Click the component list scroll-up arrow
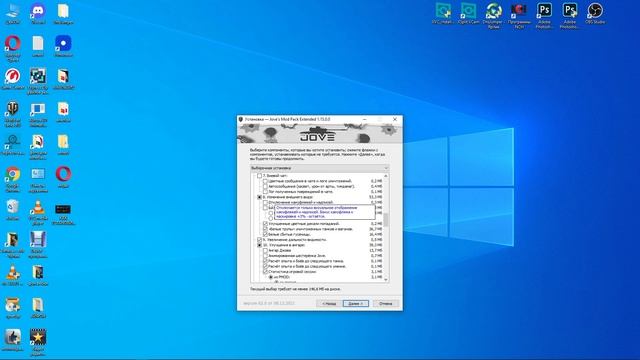Screen dimensions: 640x360 tap(386, 176)
